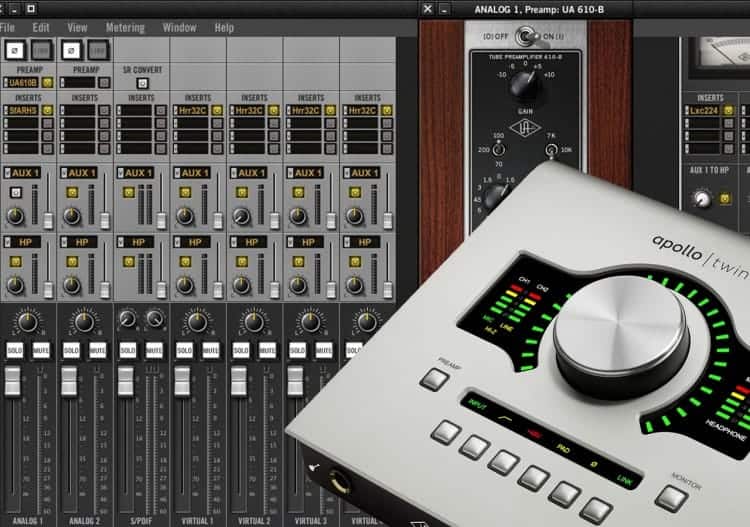Solo the S/PDIF channel
The height and width of the screenshot is (527, 750).
(127, 351)
